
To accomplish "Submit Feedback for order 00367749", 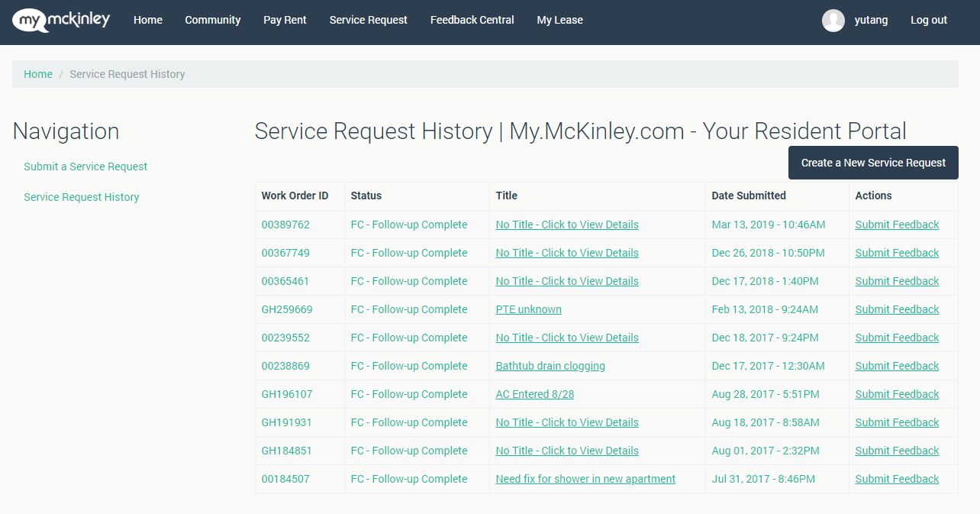I will [897, 253].
